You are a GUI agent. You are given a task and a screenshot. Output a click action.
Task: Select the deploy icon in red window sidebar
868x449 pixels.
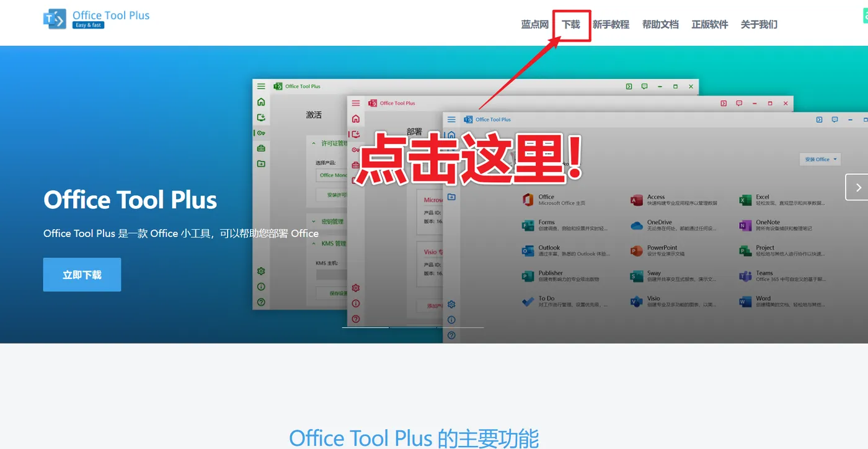[356, 134]
